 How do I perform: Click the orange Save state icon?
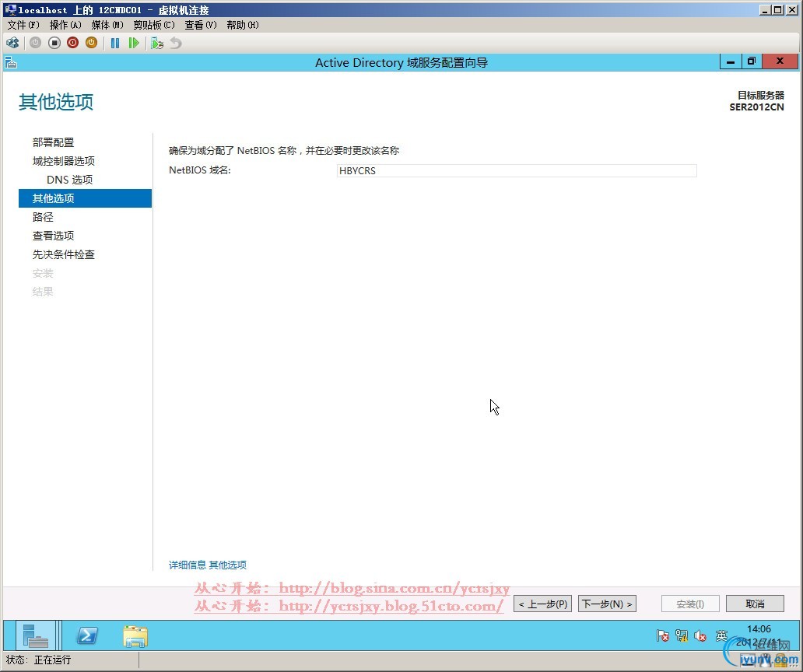[91, 43]
